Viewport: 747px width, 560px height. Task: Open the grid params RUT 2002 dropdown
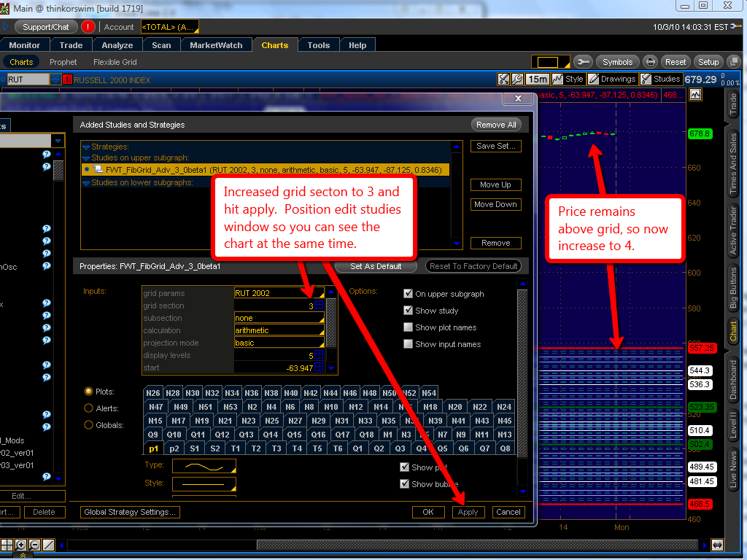(279, 293)
